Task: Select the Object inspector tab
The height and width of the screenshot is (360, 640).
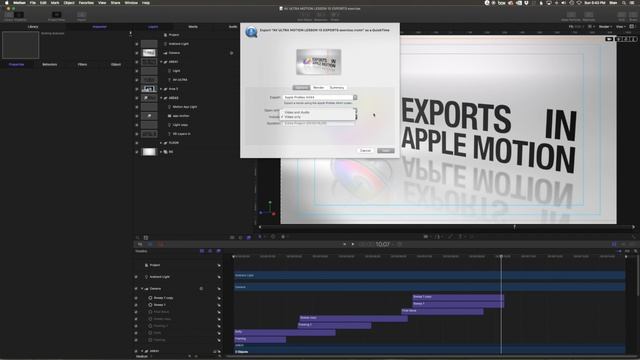Action: [x=116, y=64]
